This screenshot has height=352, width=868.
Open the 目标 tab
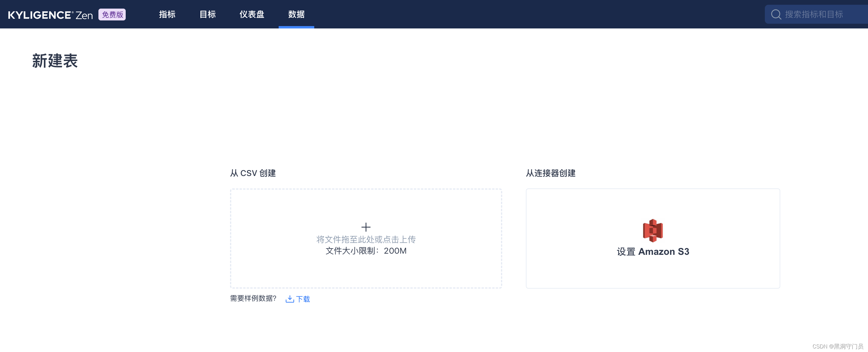pos(208,14)
